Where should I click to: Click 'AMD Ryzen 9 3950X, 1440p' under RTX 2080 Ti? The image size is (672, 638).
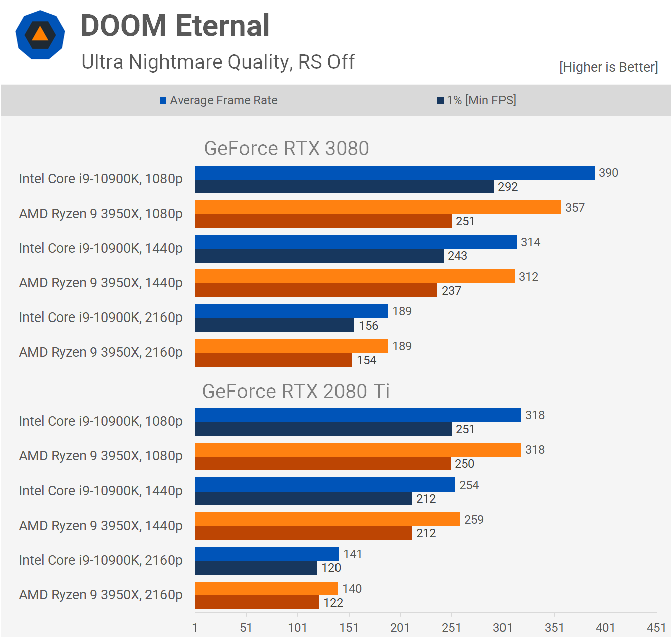point(100,526)
